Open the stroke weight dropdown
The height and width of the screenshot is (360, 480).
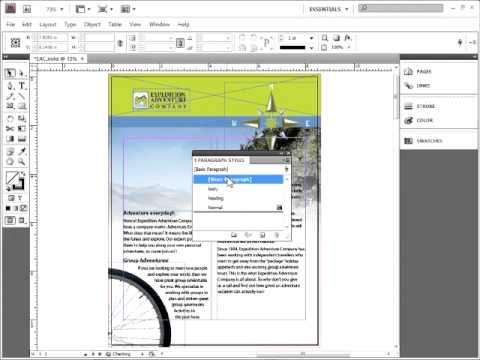pyautogui.click(x=311, y=38)
